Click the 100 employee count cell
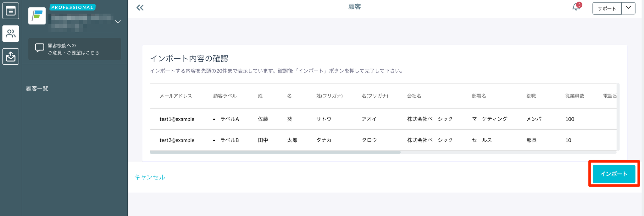Image resolution: width=644 pixels, height=216 pixels. [570, 119]
